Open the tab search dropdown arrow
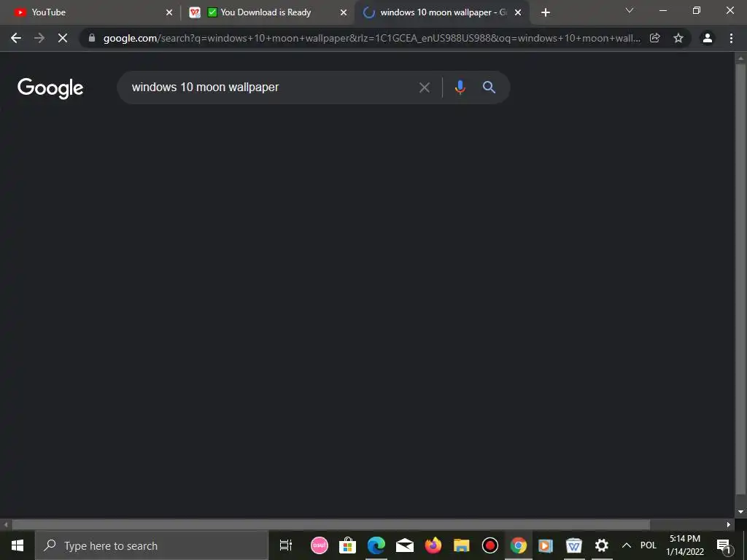Viewport: 747px width, 560px height. coord(630,10)
